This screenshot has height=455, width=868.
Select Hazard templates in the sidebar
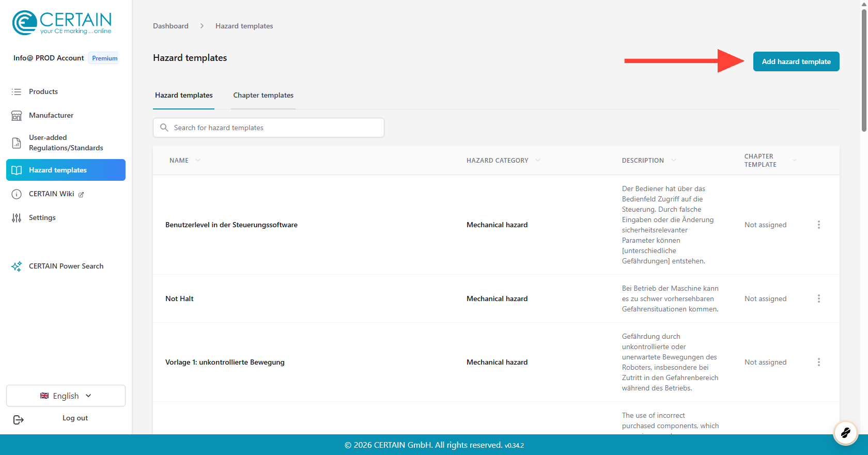[x=66, y=170]
